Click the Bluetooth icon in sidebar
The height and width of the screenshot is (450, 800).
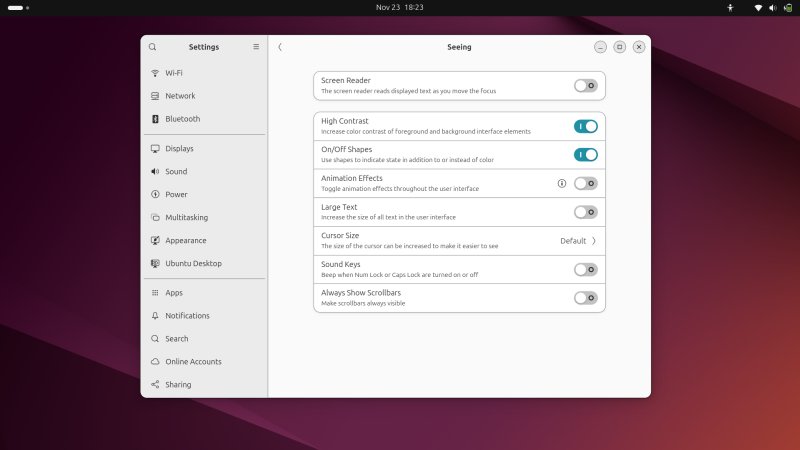pos(155,119)
